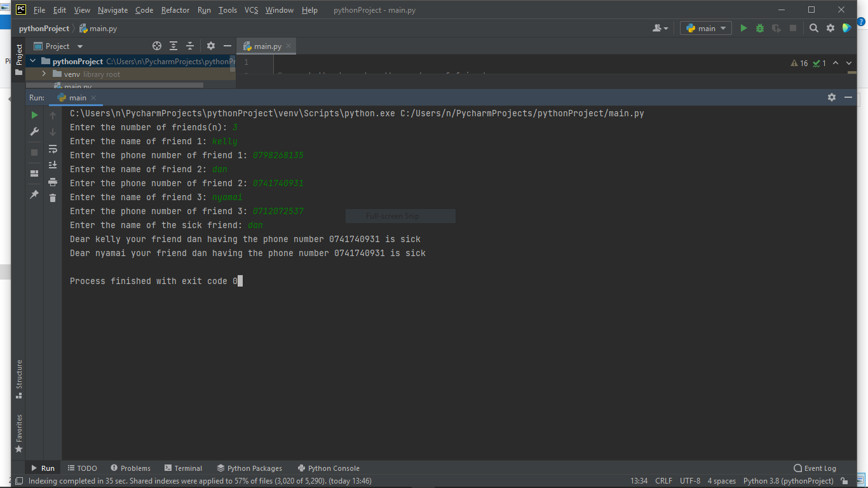This screenshot has height=488, width=868.
Task: Open the main run configuration dropdown
Action: 706,28
